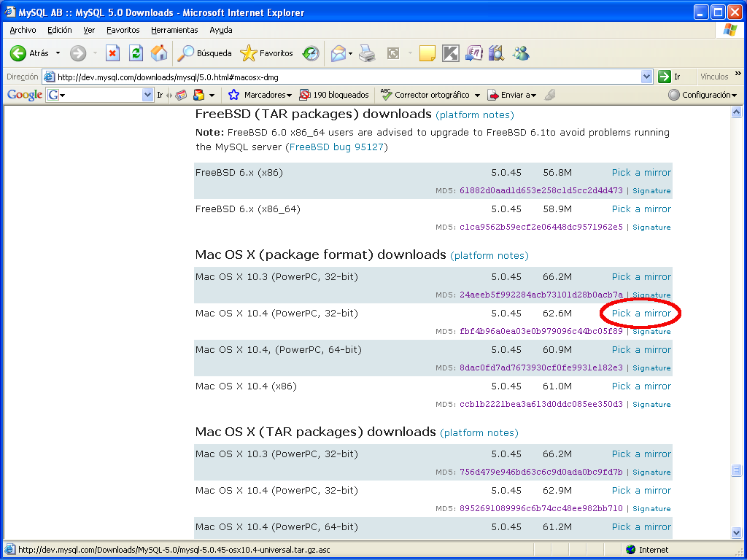Open Signature for MD5 ccb1b2221bea3a613d0ddc085ee350d3
This screenshot has height=560, width=747.
pos(651,404)
